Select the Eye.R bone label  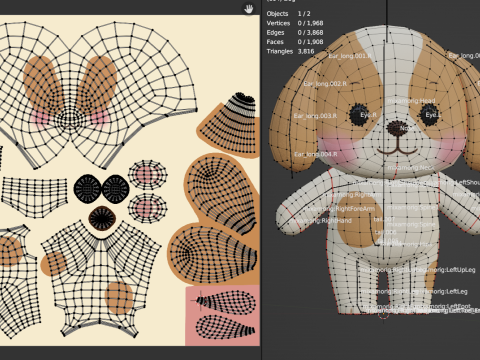point(368,115)
